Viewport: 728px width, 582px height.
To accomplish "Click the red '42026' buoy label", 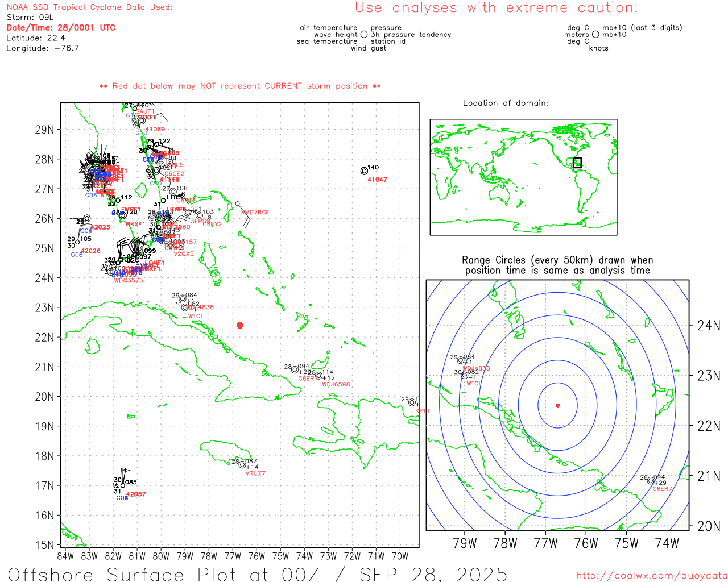I will coord(90,251).
